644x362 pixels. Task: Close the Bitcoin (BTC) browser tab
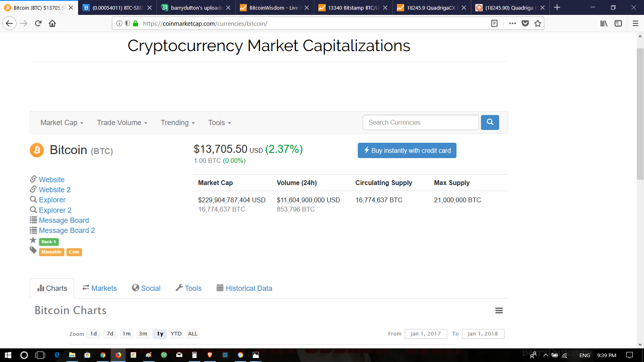(71, 8)
